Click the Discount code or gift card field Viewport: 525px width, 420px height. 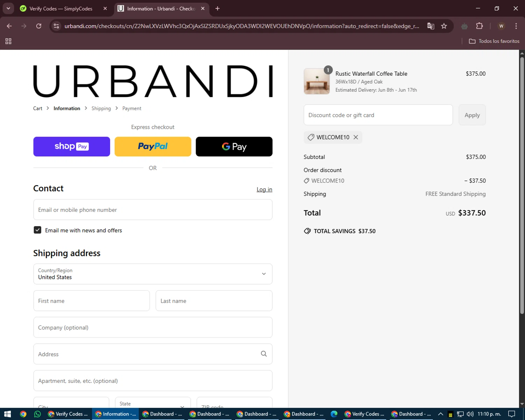[378, 115]
